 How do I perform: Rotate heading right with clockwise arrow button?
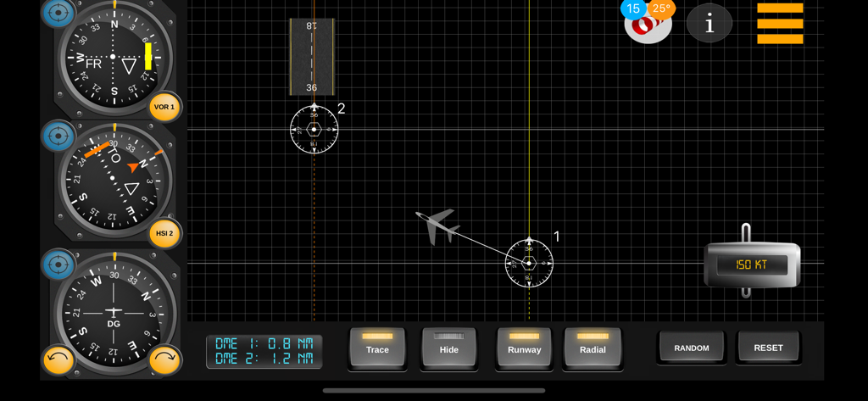coord(164,360)
